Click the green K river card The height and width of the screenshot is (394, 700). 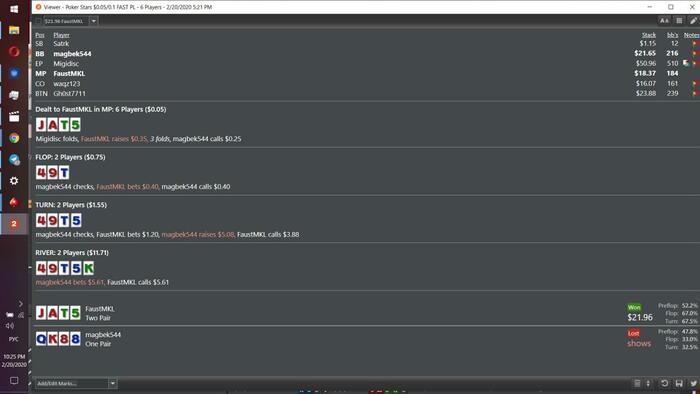point(88,268)
